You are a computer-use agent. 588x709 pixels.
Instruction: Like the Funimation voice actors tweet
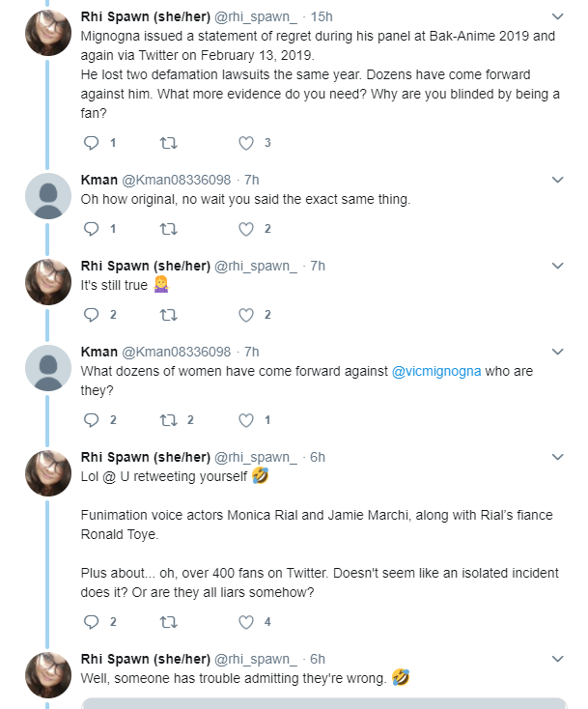pos(246,622)
